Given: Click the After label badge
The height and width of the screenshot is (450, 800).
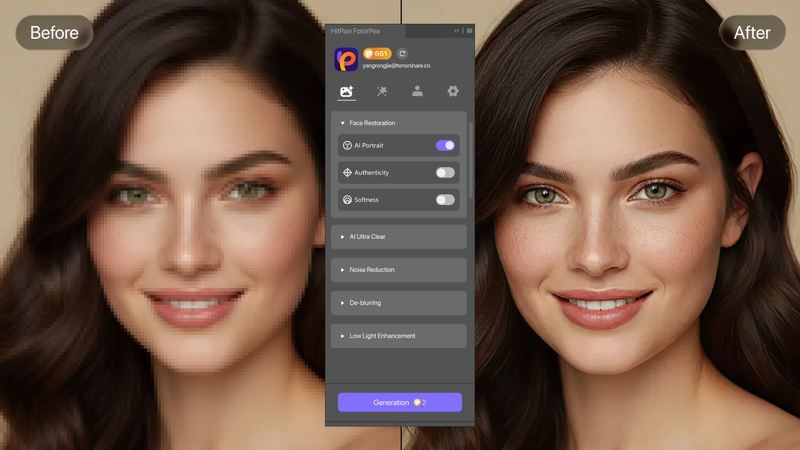Looking at the screenshot, I should pyautogui.click(x=752, y=33).
